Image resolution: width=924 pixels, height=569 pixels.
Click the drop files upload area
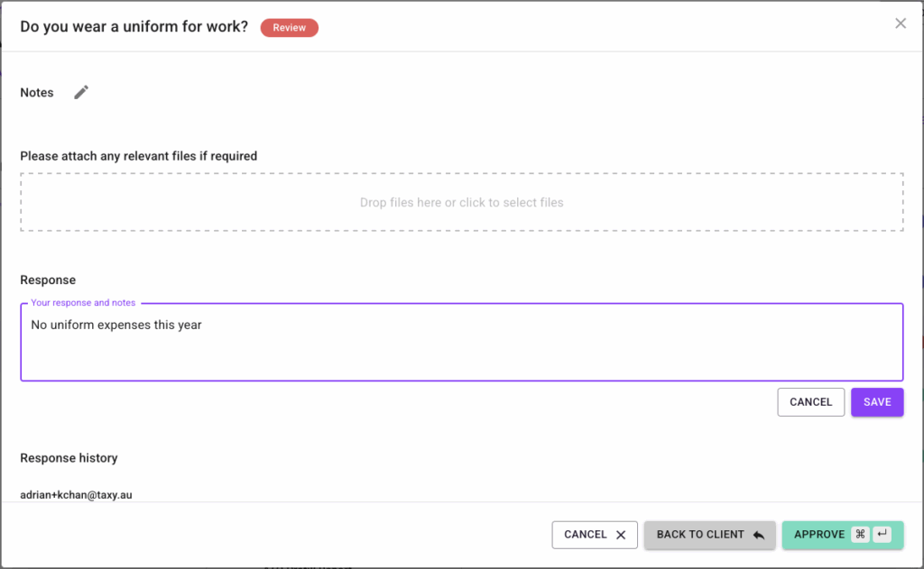(461, 203)
